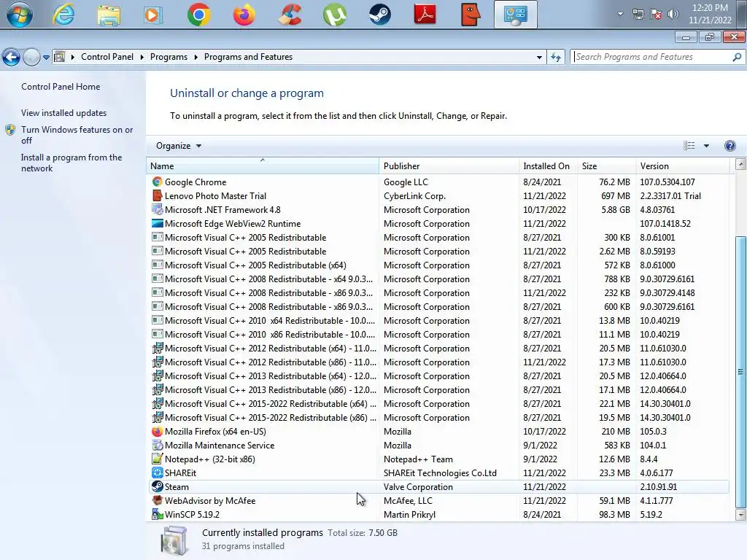This screenshot has width=747, height=560.
Task: Open the view options dropdown arrow
Action: 706,146
